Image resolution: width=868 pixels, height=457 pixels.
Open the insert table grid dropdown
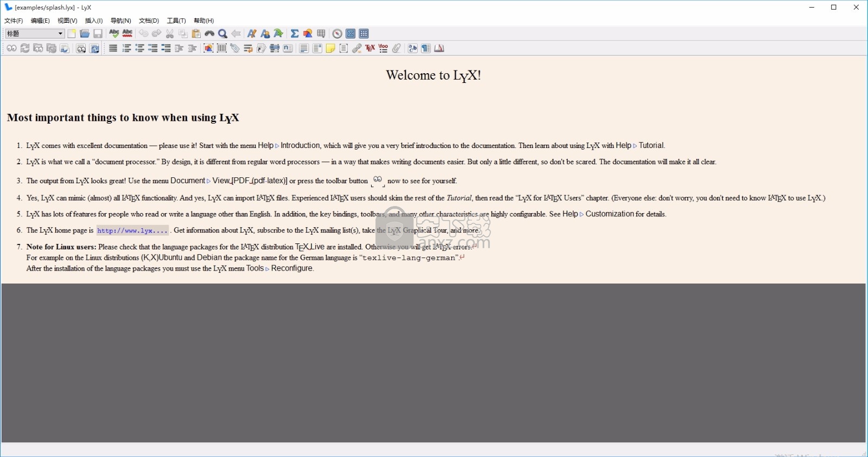(321, 34)
